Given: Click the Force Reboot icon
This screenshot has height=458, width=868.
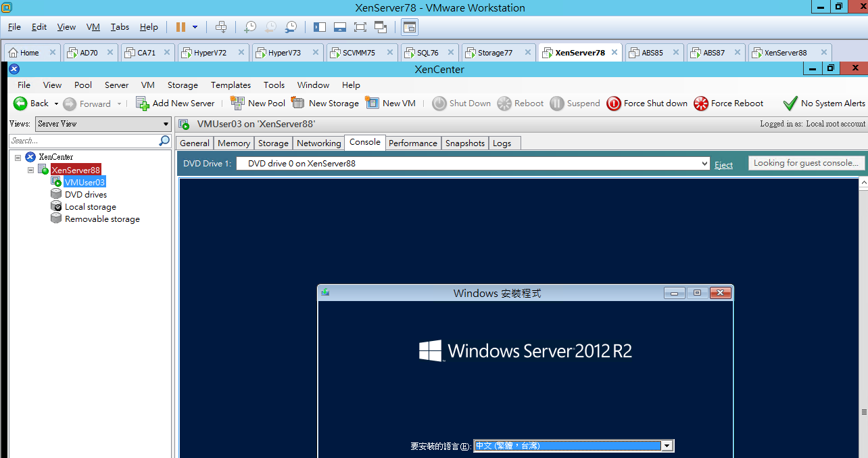Looking at the screenshot, I should (701, 104).
